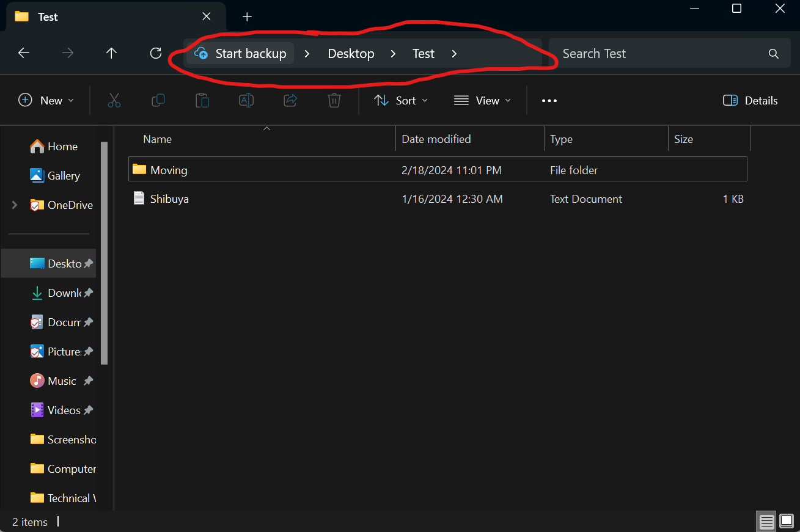Click the Copy icon in toolbar
The height and width of the screenshot is (532, 800).
point(158,100)
